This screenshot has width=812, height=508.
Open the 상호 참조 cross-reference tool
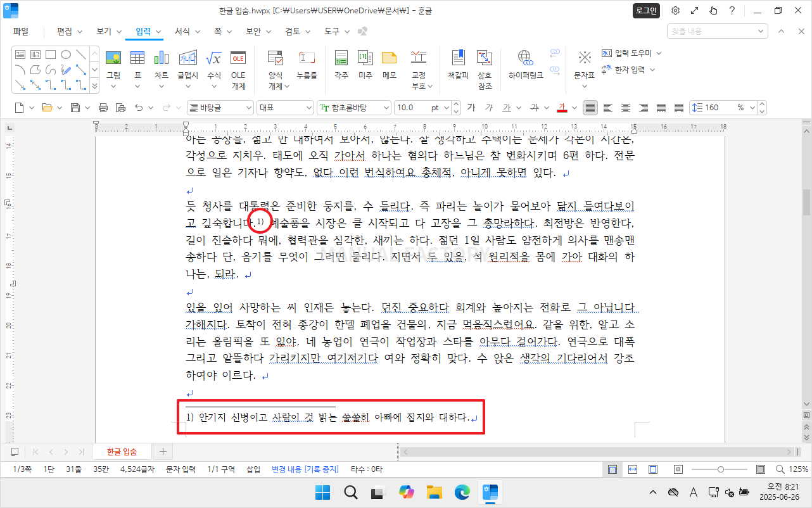pyautogui.click(x=485, y=68)
